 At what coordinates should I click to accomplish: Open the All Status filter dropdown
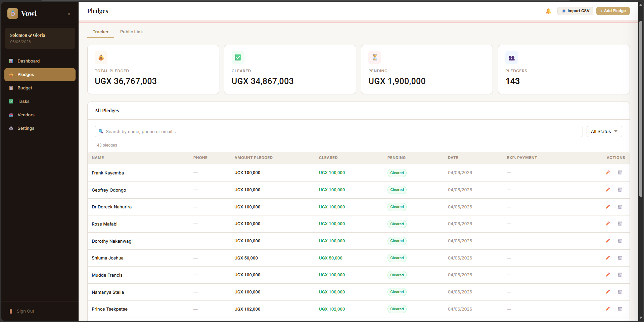coord(604,131)
